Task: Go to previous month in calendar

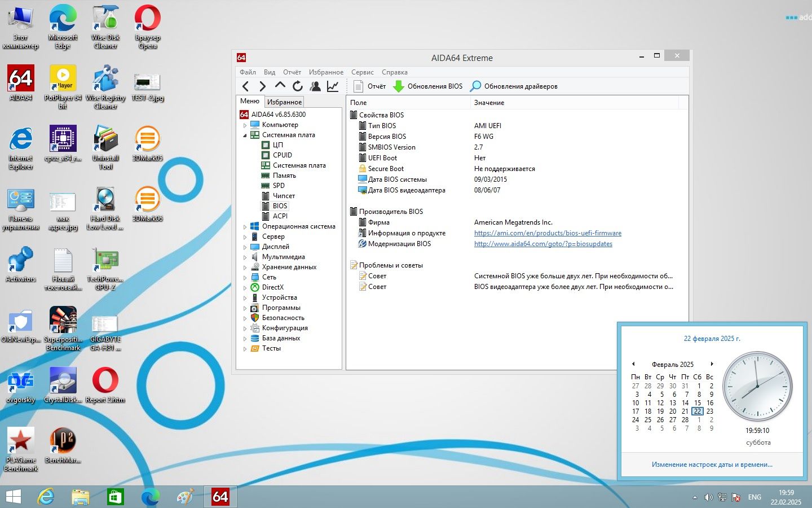Action: (633, 364)
